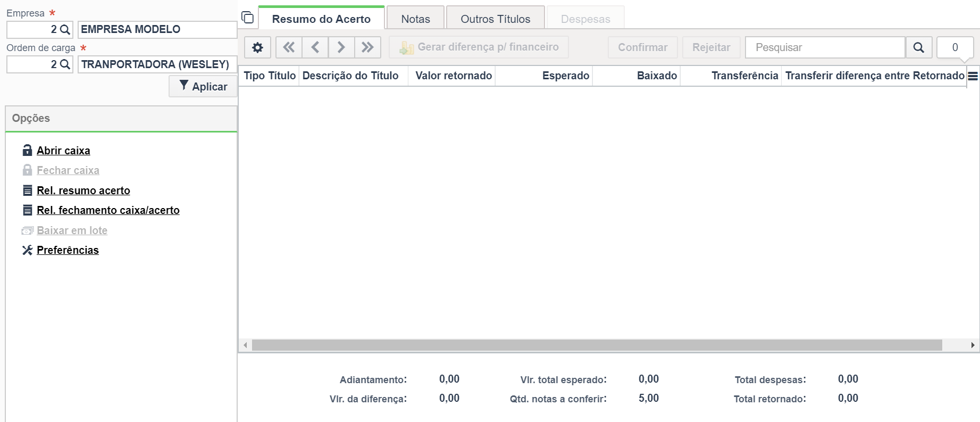Sort by Valor retornado column header
This screenshot has width=980, height=422.
click(x=454, y=76)
